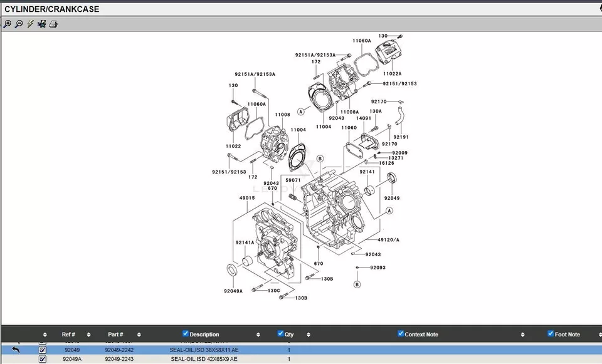
Task: Toggle the Description column checkbox
Action: [x=186, y=333]
